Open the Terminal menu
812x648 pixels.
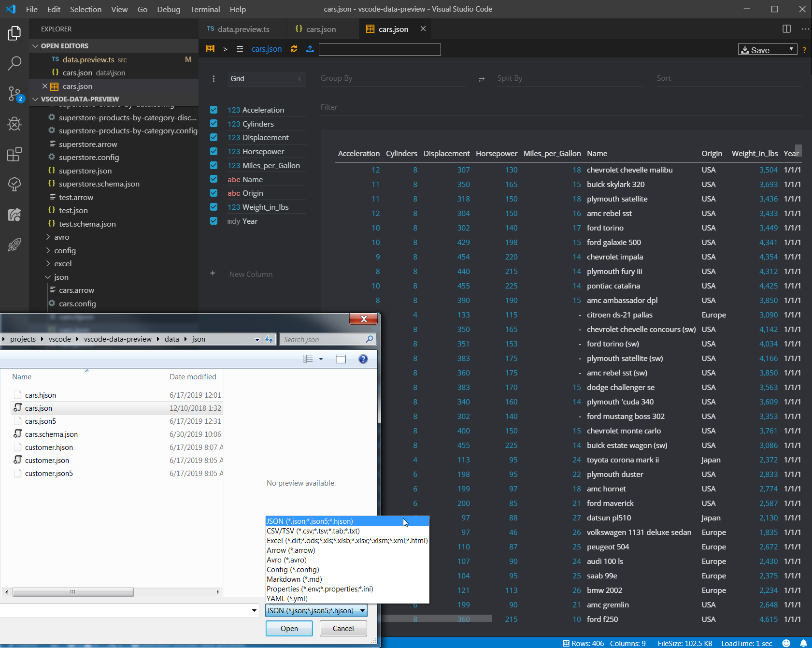pyautogui.click(x=205, y=9)
